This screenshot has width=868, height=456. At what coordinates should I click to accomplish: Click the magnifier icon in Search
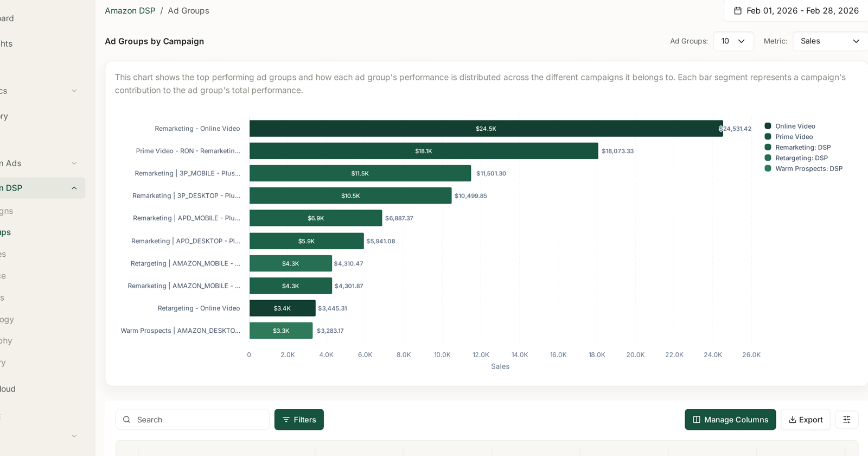coord(127,420)
